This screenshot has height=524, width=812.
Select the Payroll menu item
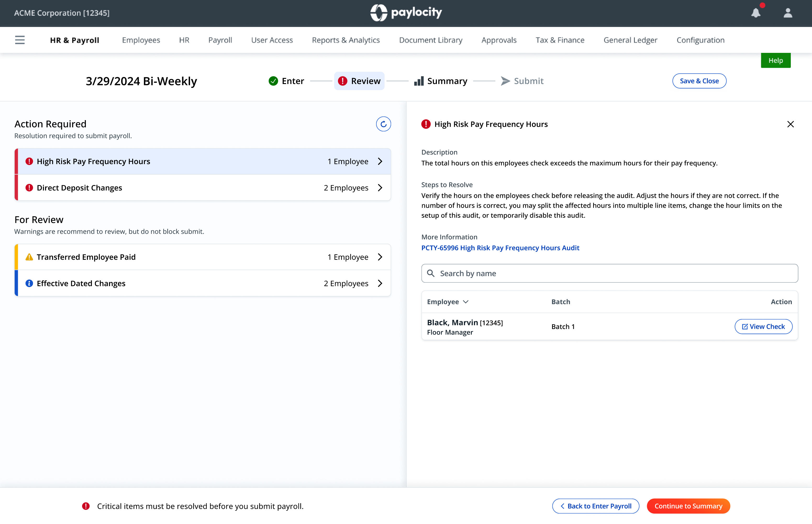tap(220, 40)
